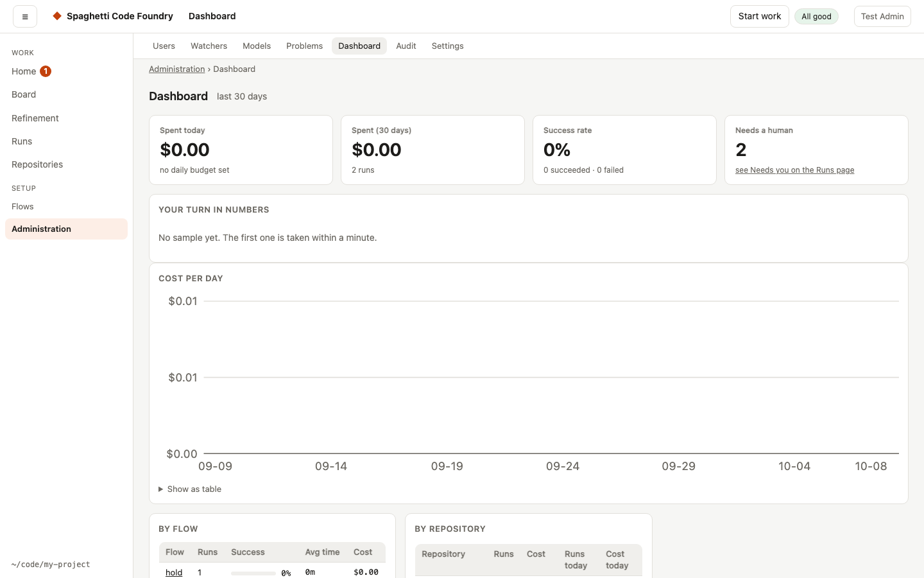Open the Home notification badge
924x578 pixels.
coord(46,71)
